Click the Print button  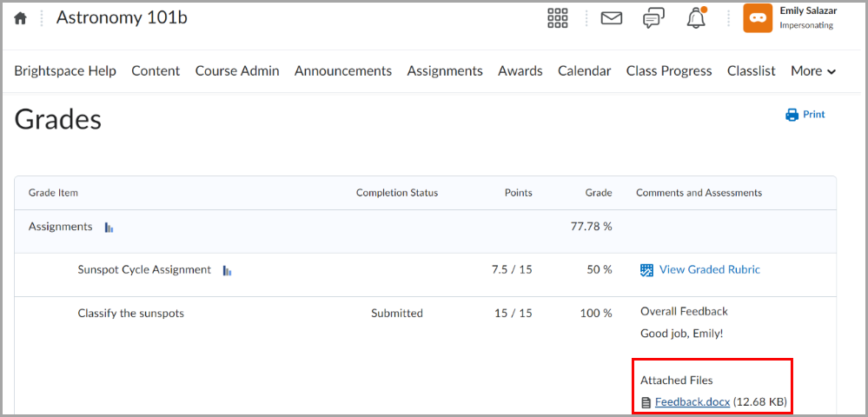[805, 115]
